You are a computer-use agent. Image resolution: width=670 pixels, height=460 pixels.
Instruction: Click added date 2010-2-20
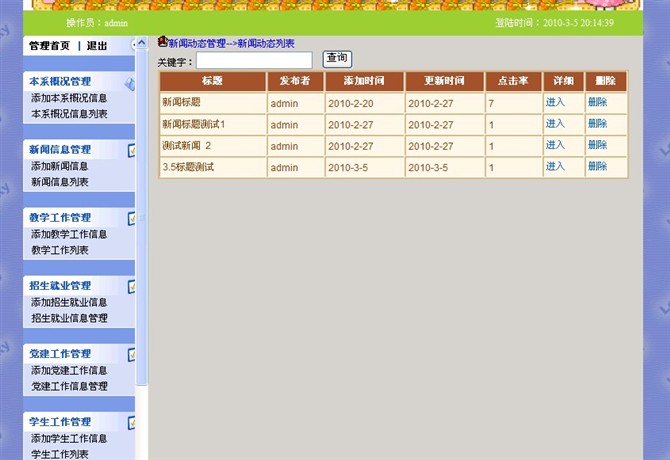click(350, 104)
